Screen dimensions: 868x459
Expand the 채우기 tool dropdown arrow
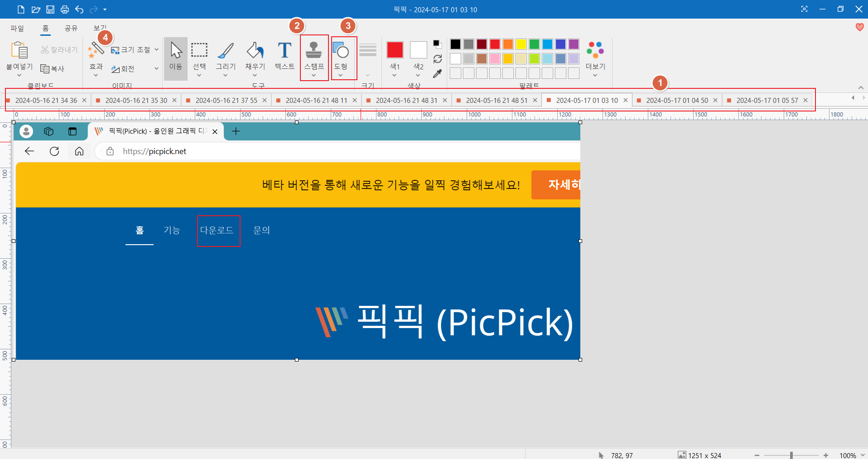pos(255,75)
